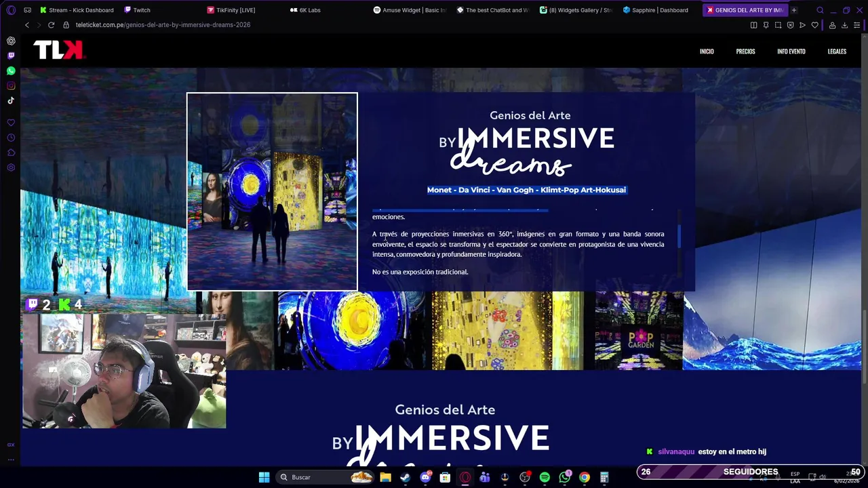
Task: Switch to Stream - Kick Dashboard tab
Action: click(77, 10)
